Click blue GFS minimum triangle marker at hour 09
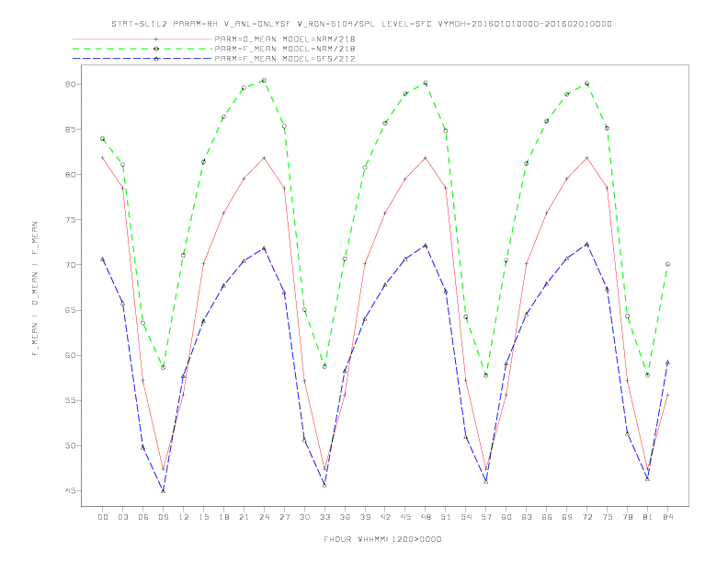Viewport: 728px width, 563px height. pyautogui.click(x=163, y=490)
